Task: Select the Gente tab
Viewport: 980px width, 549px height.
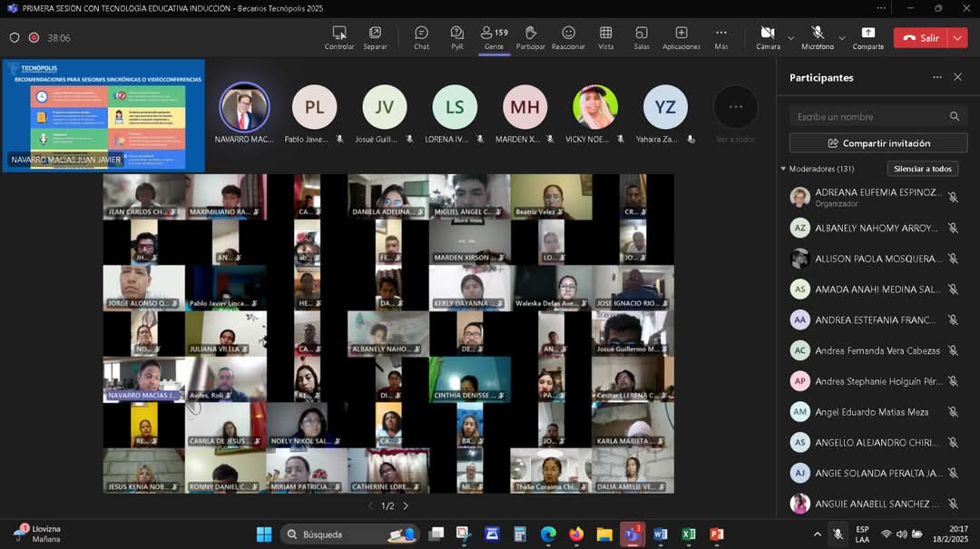Action: [494, 37]
